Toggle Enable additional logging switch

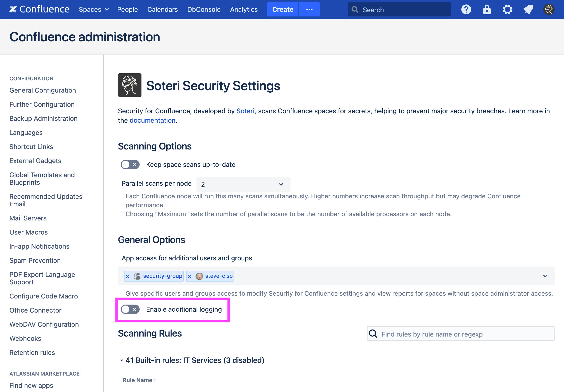130,309
